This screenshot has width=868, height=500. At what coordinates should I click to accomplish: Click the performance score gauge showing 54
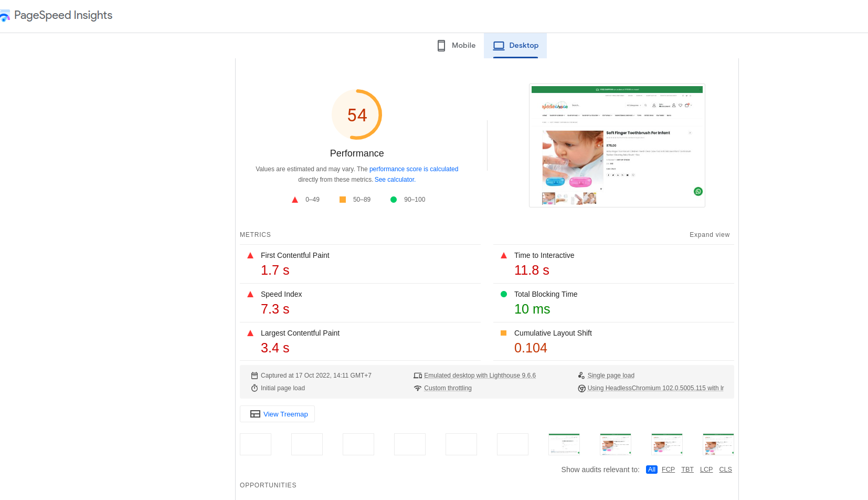[357, 114]
